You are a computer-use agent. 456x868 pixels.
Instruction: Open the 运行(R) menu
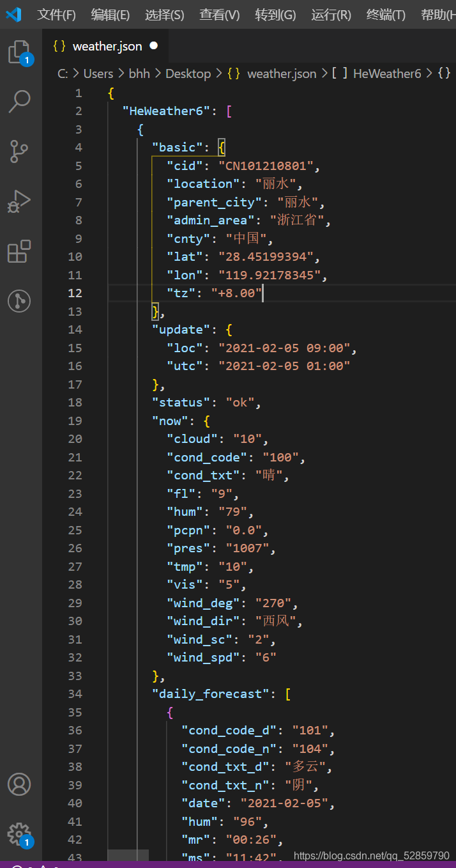point(331,15)
